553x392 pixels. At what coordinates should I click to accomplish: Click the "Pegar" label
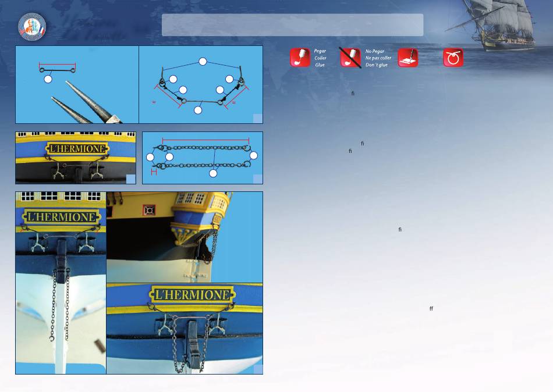click(x=320, y=51)
